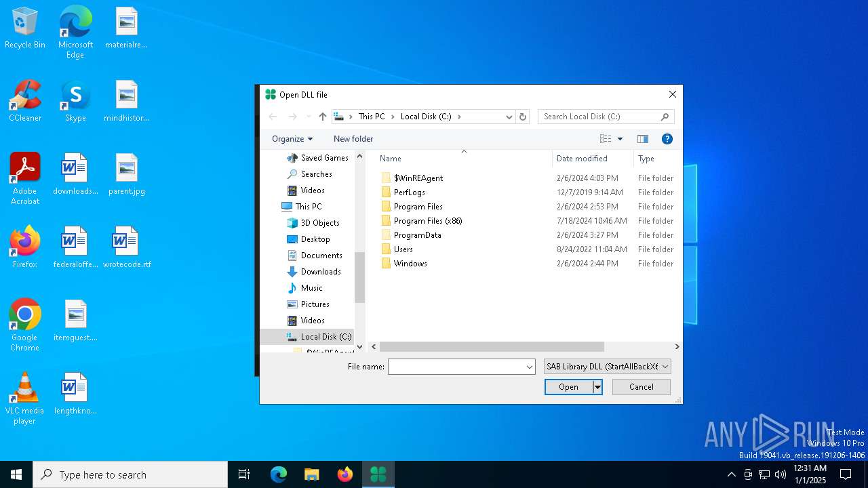Select Pictures in navigation pane
This screenshot has height=488, width=868.
pyautogui.click(x=309, y=304)
